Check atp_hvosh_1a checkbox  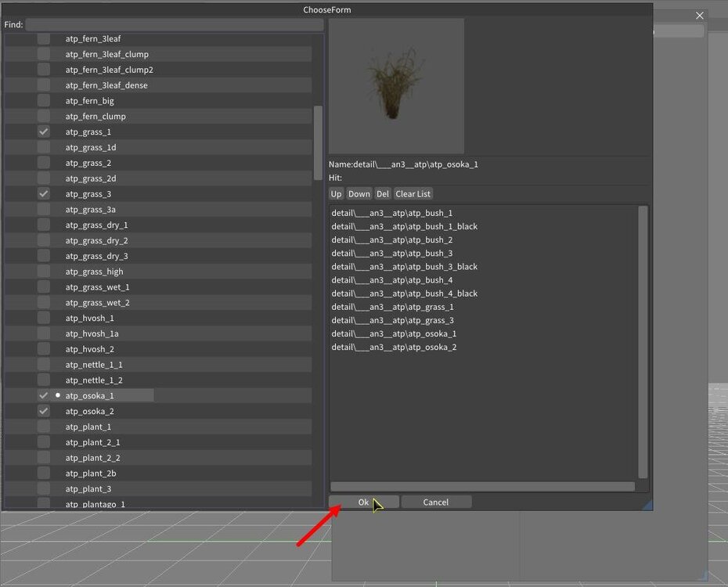click(x=44, y=333)
